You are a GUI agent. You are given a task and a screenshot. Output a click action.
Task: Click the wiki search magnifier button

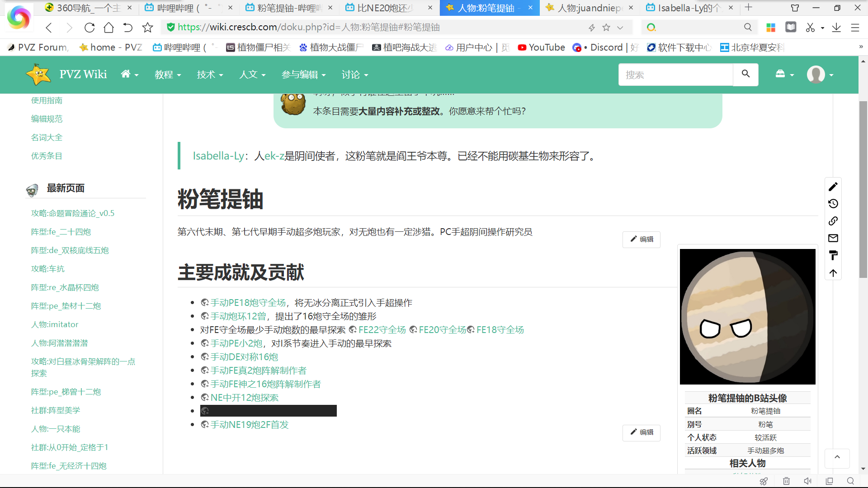[x=745, y=74]
